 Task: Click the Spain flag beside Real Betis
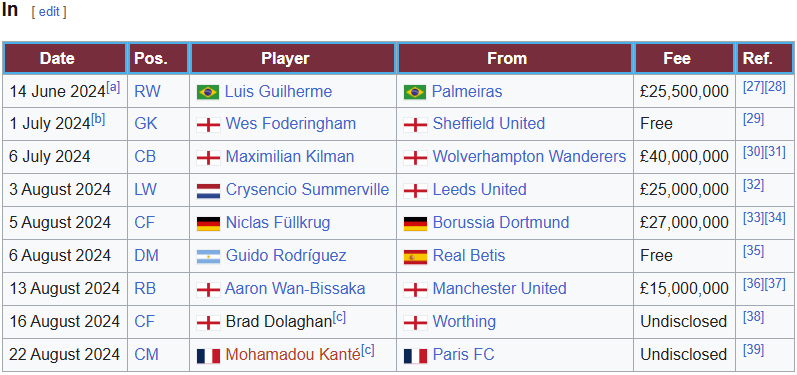point(415,256)
